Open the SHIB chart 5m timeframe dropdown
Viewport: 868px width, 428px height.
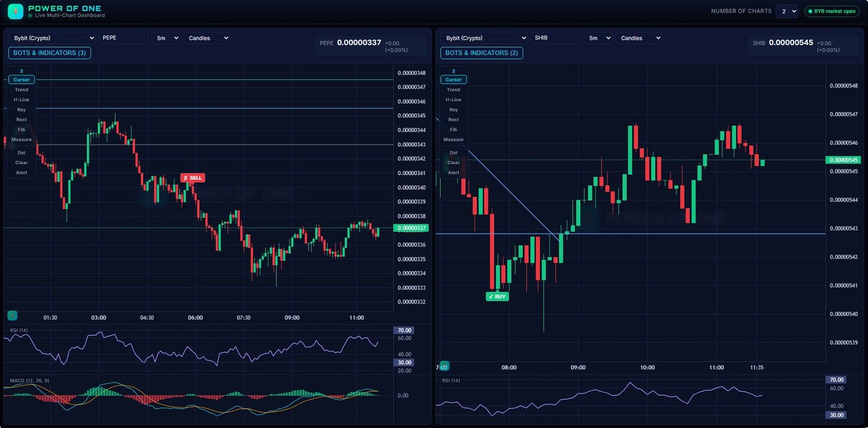tap(598, 38)
